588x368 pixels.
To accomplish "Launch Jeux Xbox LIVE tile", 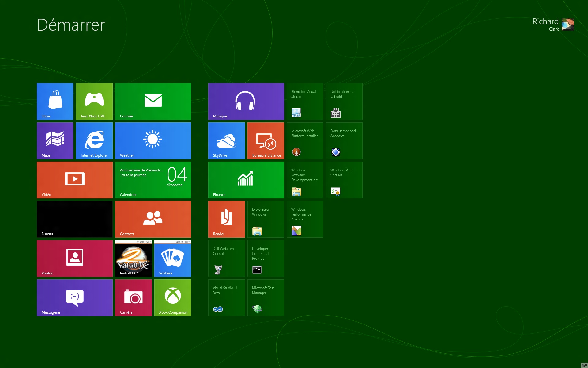I will pyautogui.click(x=94, y=102).
